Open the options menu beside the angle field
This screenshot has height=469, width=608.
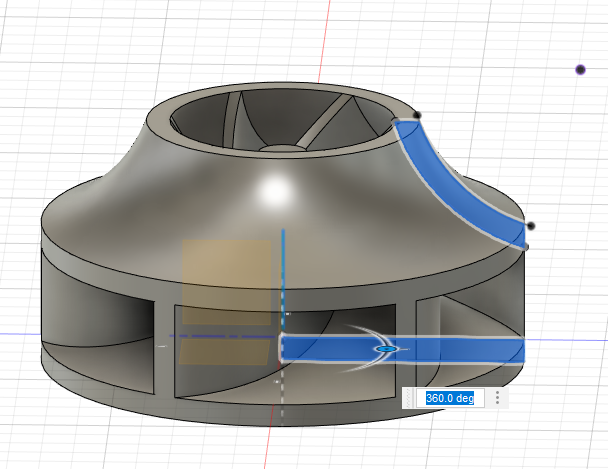pos(497,398)
